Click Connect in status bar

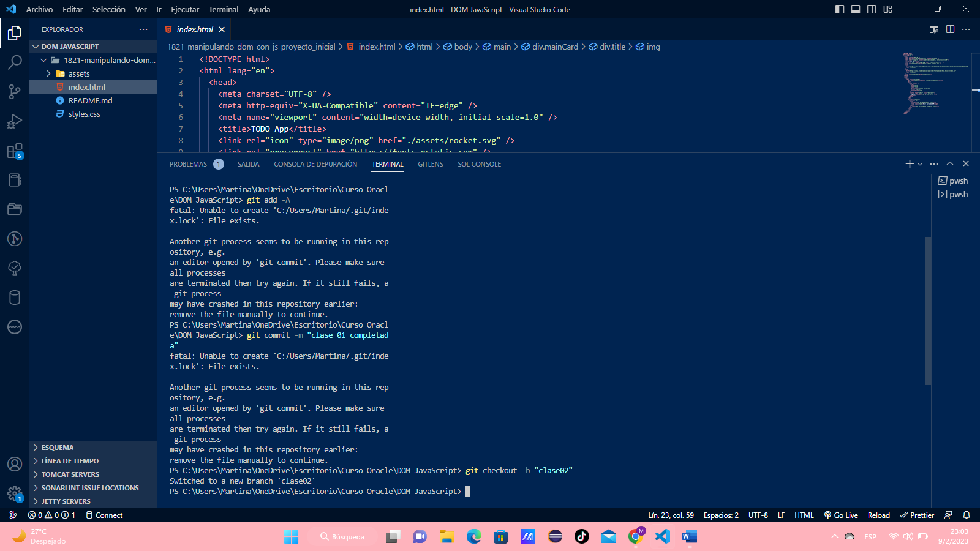[x=105, y=515]
